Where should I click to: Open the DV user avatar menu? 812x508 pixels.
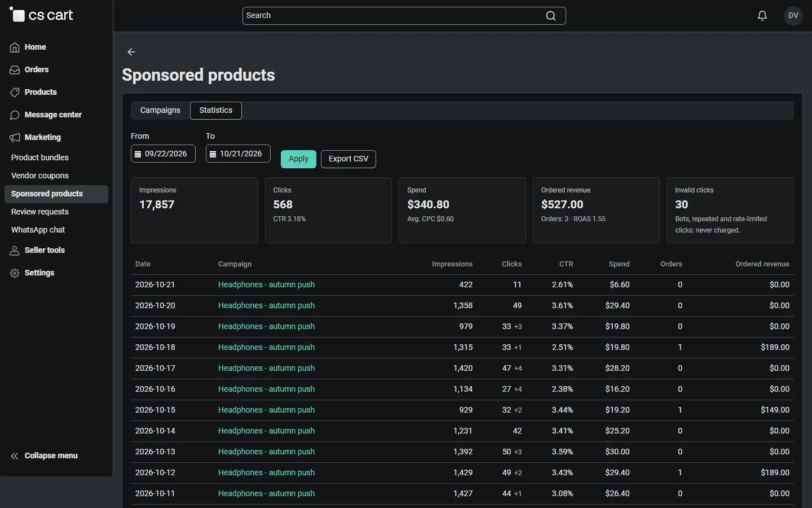(x=793, y=16)
